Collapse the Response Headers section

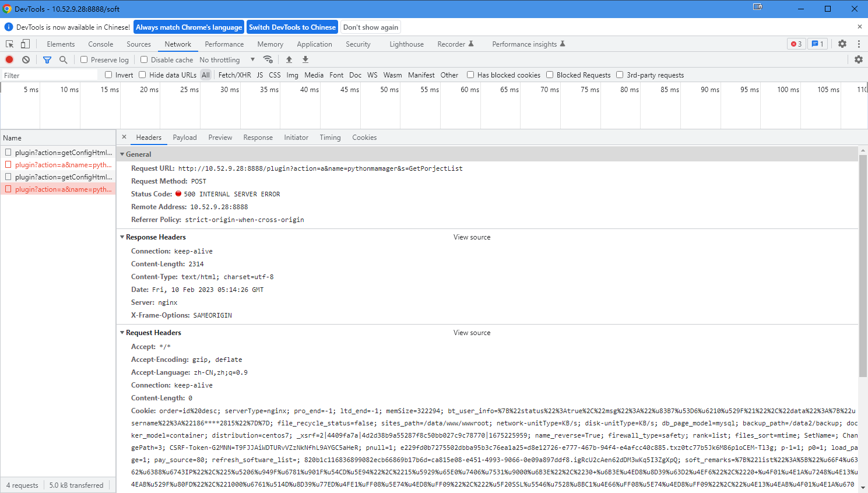pyautogui.click(x=122, y=237)
